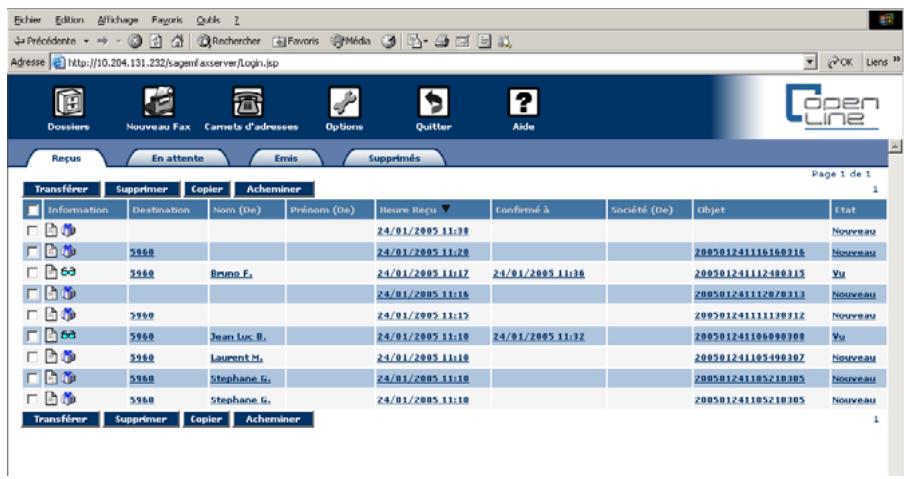Click the bottom Transférer button

[61, 419]
